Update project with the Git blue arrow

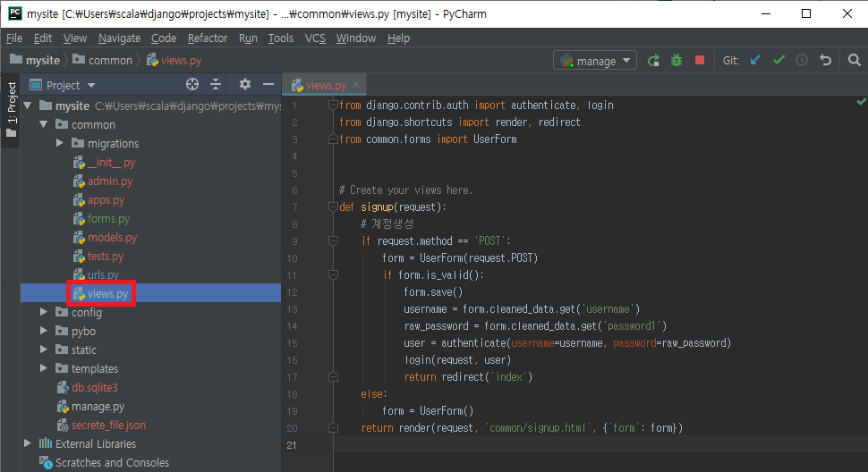[755, 60]
